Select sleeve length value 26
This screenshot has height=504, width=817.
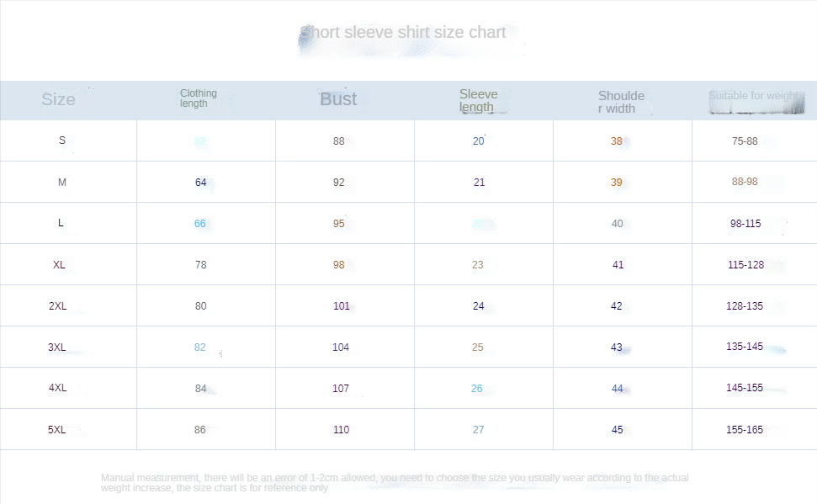coord(477,389)
